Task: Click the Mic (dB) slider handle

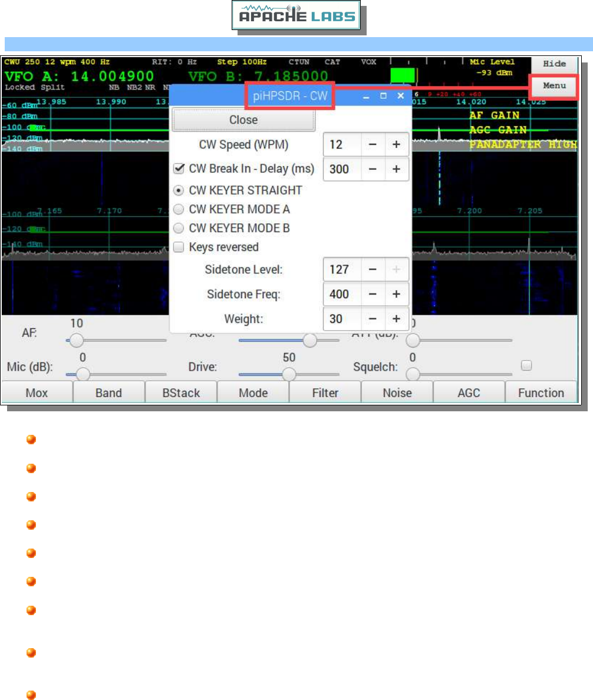Action: click(83, 374)
